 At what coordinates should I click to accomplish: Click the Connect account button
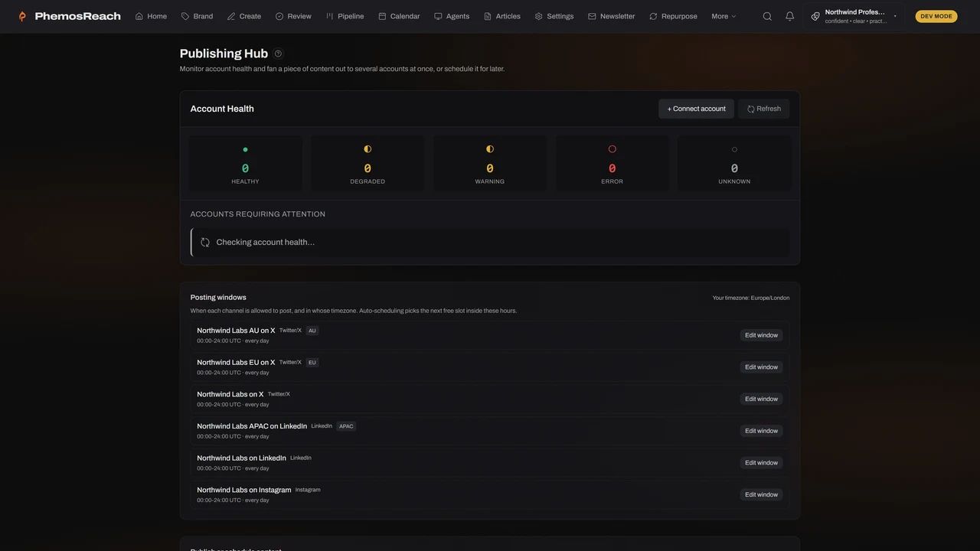tap(696, 109)
